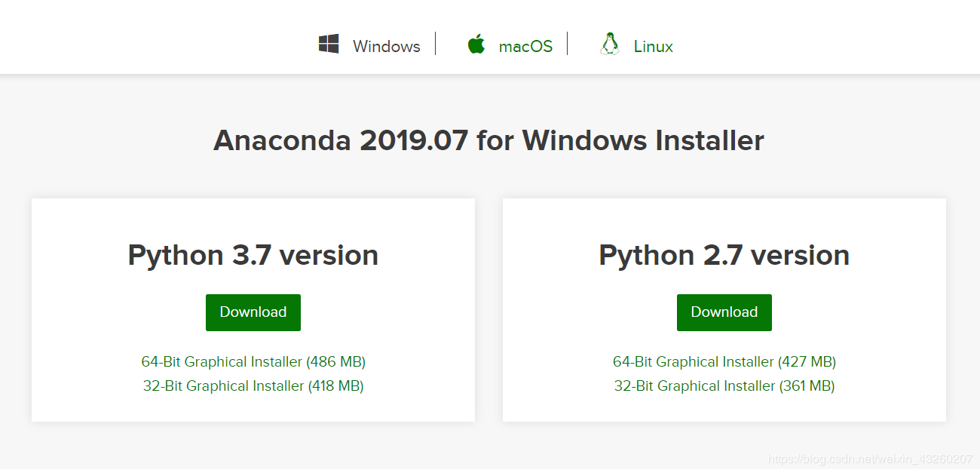Click the Anaconda 2019.07 for Windows Installer title
The width and height of the screenshot is (980, 473).
click(x=488, y=141)
